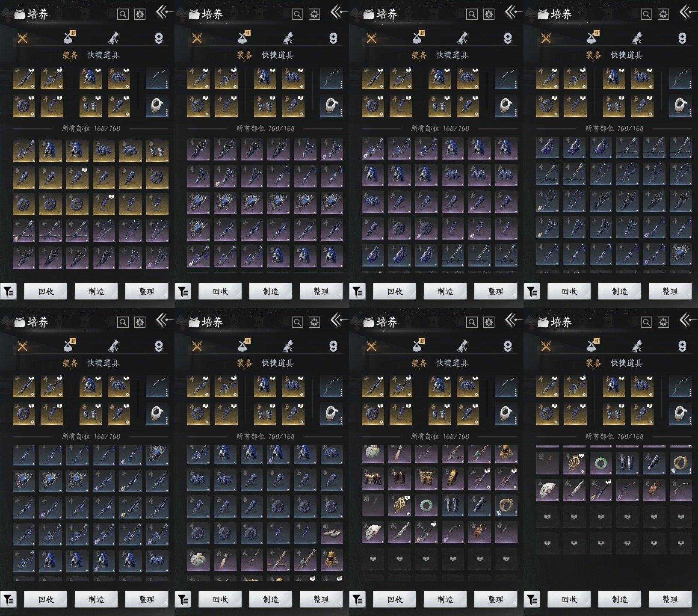Switch to 快捷道具 tab in top-left panel

pyautogui.click(x=103, y=55)
